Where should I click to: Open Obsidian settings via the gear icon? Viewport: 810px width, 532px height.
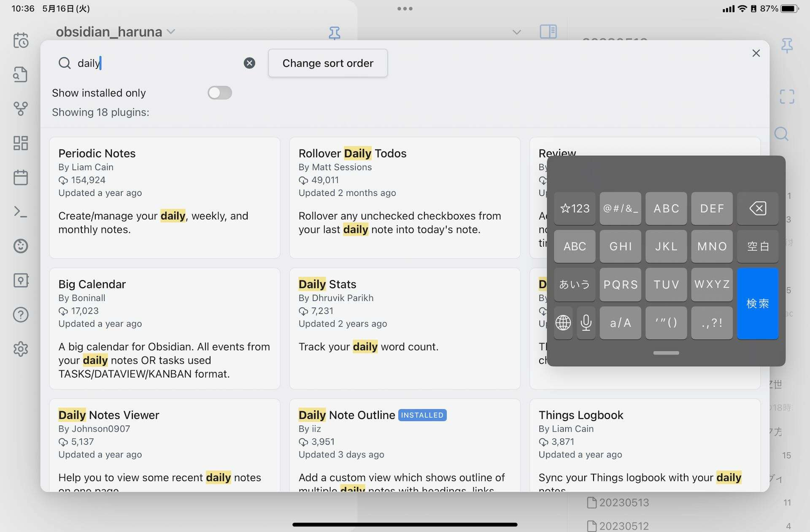click(x=21, y=349)
